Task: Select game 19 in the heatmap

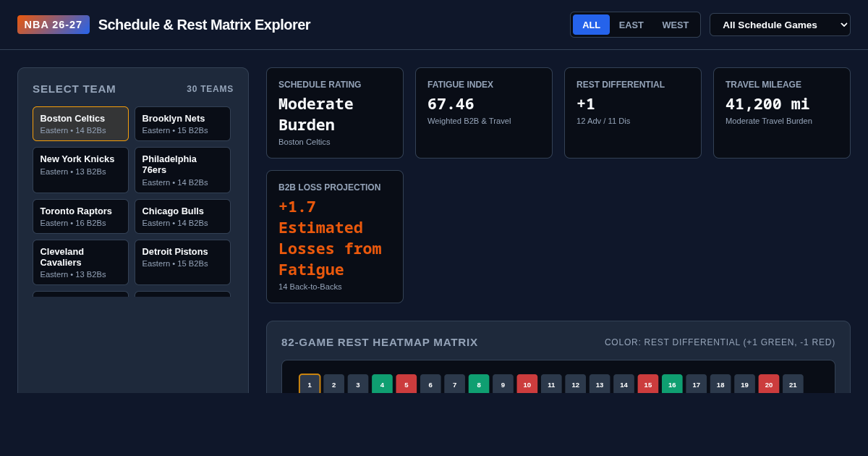Action: (744, 384)
